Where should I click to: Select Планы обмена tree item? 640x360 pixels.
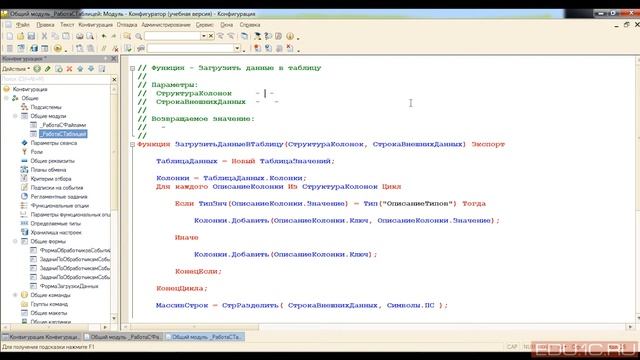click(x=48, y=170)
